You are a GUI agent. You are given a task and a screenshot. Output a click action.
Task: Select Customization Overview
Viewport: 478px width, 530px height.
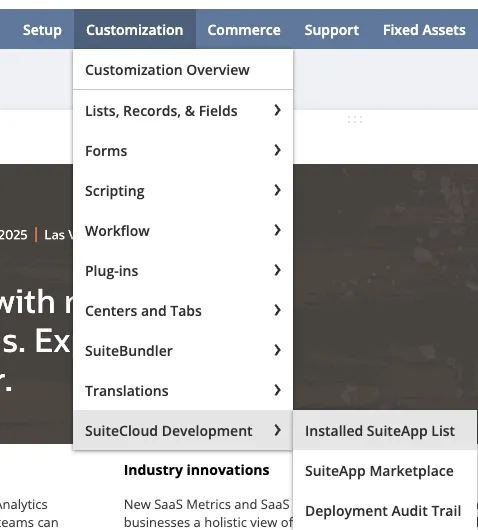pyautogui.click(x=183, y=70)
